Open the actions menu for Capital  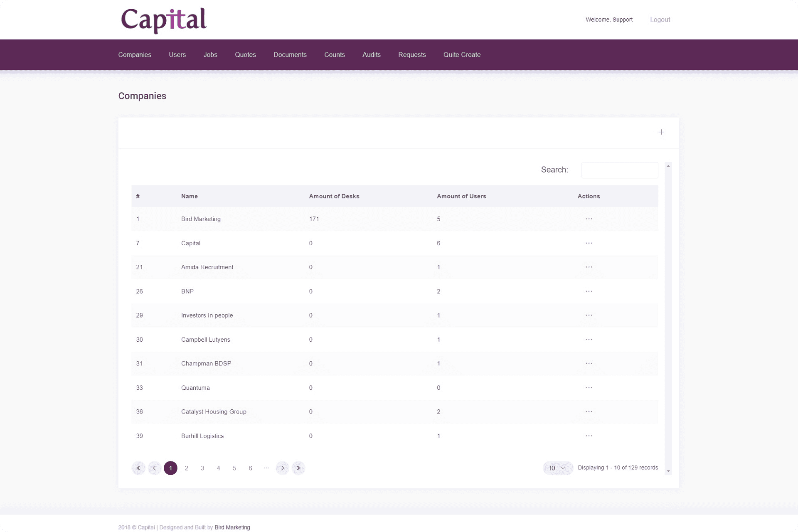coord(589,243)
